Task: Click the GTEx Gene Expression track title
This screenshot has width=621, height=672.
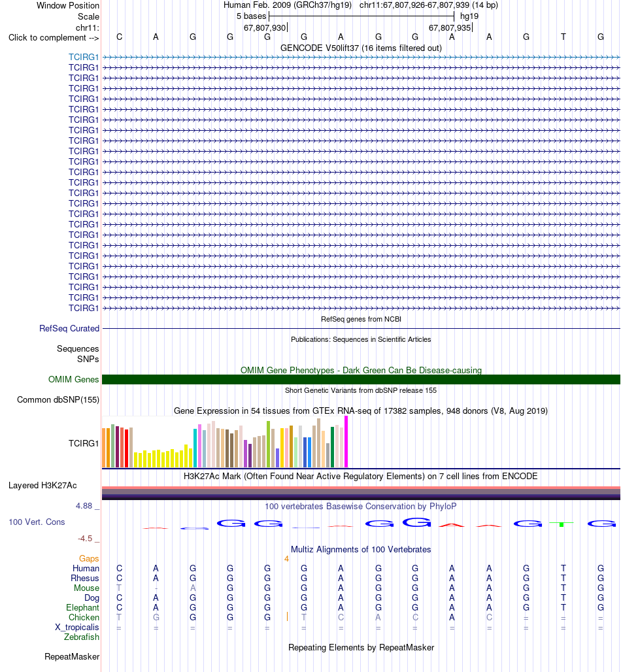Action: (361, 411)
